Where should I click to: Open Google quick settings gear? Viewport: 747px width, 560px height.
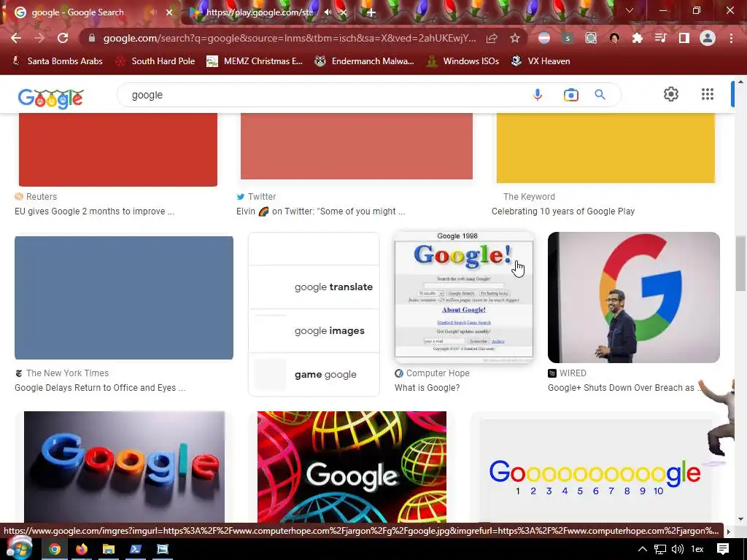671,94
